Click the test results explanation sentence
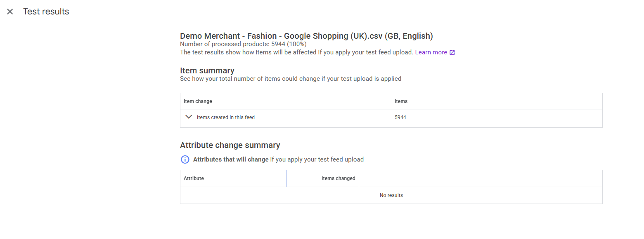 point(296,52)
